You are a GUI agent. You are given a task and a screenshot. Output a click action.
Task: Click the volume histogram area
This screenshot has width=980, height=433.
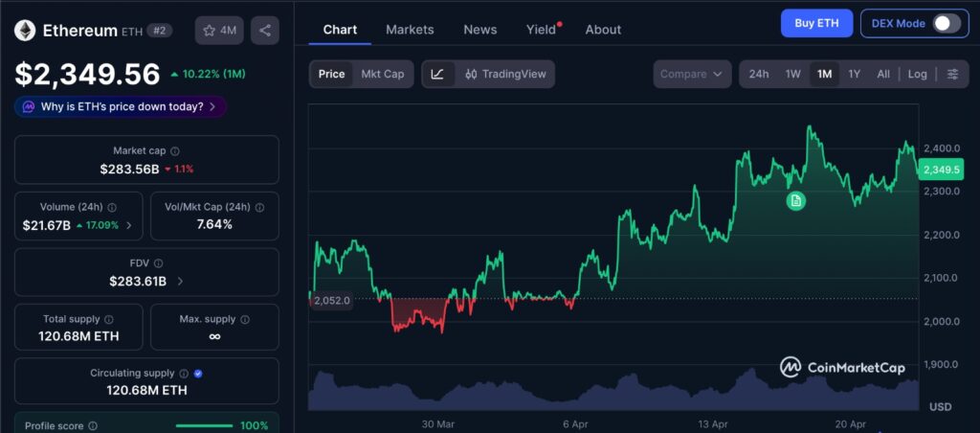[613, 391]
